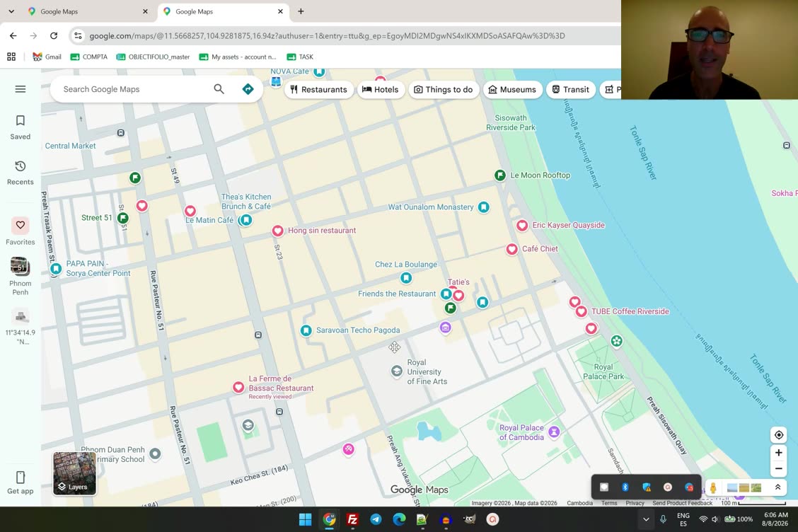
Task: Focus the Search Google Maps field
Action: click(x=132, y=89)
